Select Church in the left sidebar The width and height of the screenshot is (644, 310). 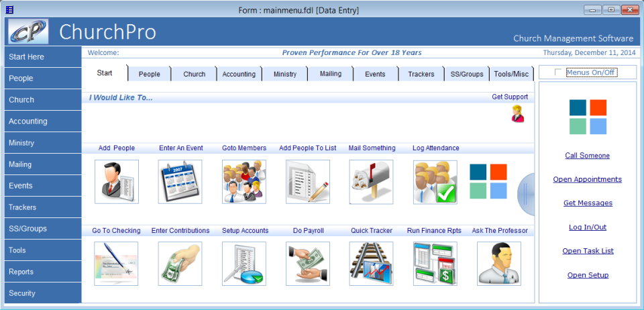[x=43, y=100]
